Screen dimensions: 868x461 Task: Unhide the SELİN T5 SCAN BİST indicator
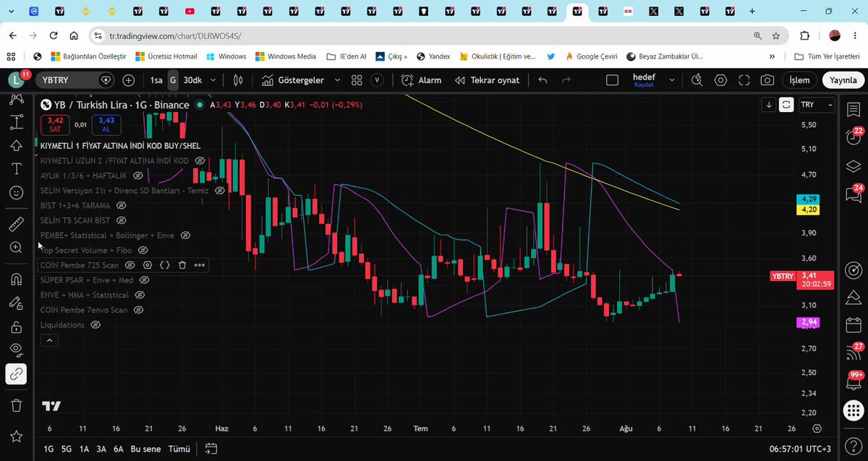[122, 220]
